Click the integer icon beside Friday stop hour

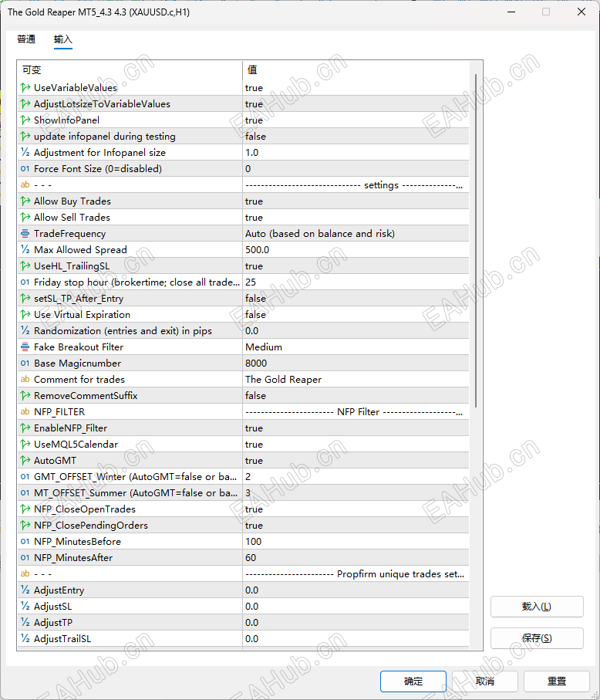pos(25,282)
